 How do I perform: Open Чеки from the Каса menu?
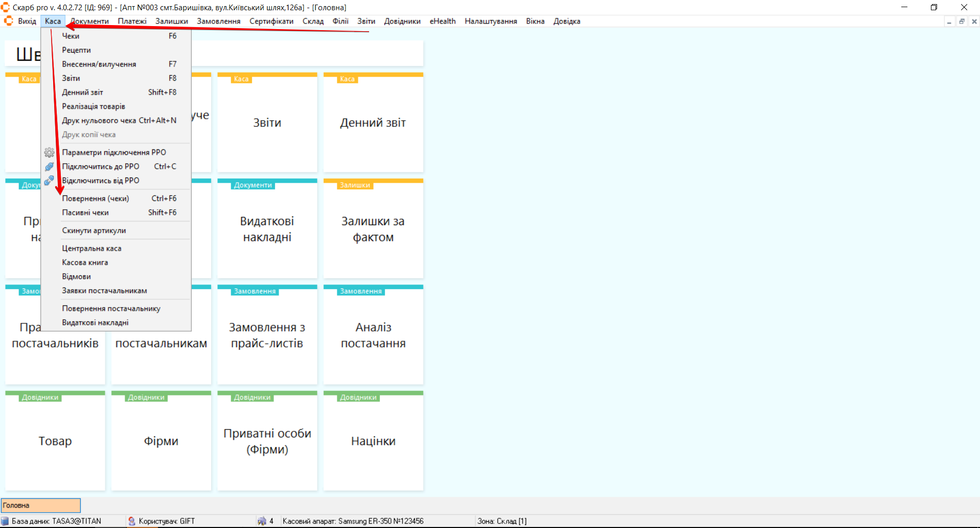[71, 36]
